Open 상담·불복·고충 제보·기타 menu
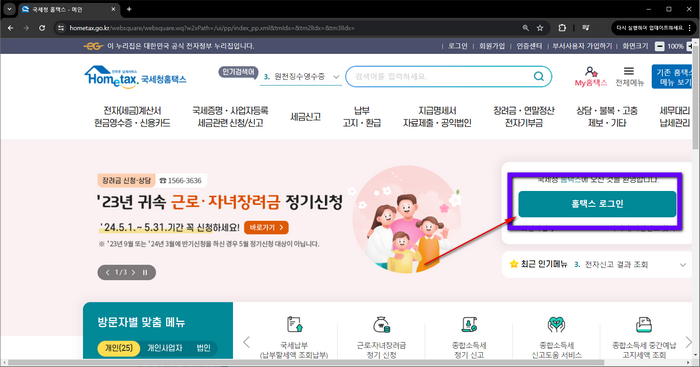This screenshot has height=367, width=700. pyautogui.click(x=607, y=117)
